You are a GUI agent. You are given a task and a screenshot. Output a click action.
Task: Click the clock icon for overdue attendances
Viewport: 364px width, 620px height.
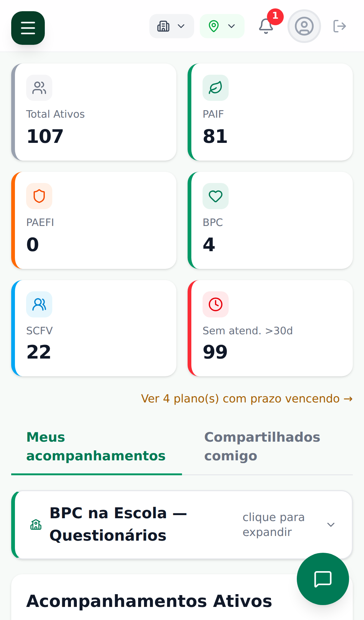(215, 304)
